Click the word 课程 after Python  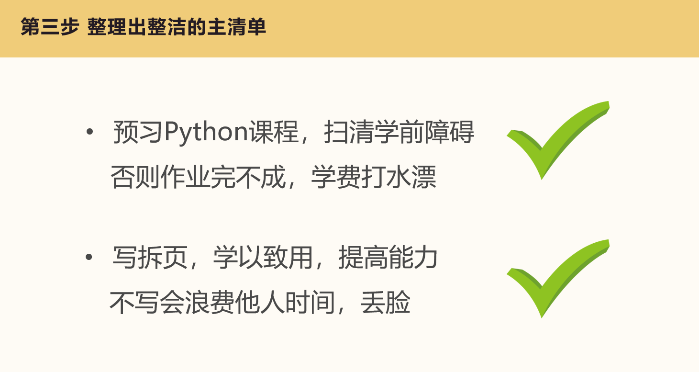click(x=274, y=132)
